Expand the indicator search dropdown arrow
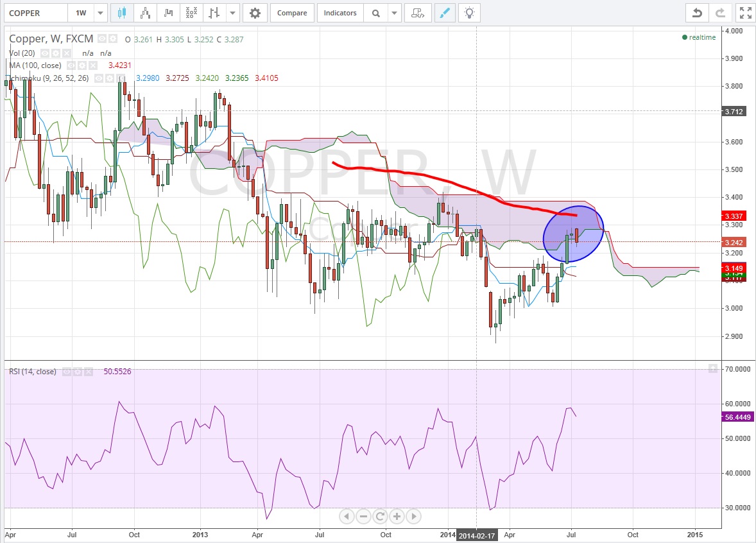The height and width of the screenshot is (543, 756). tap(395, 13)
